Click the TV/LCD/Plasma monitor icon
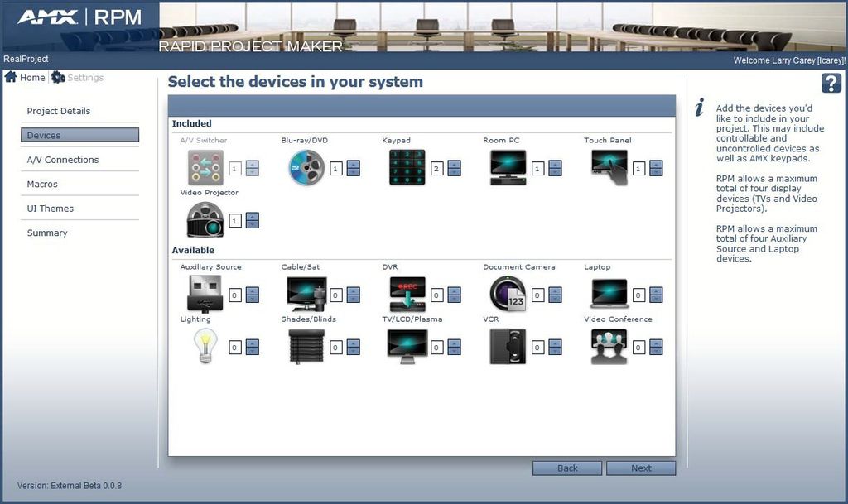The image size is (848, 504). tap(407, 346)
